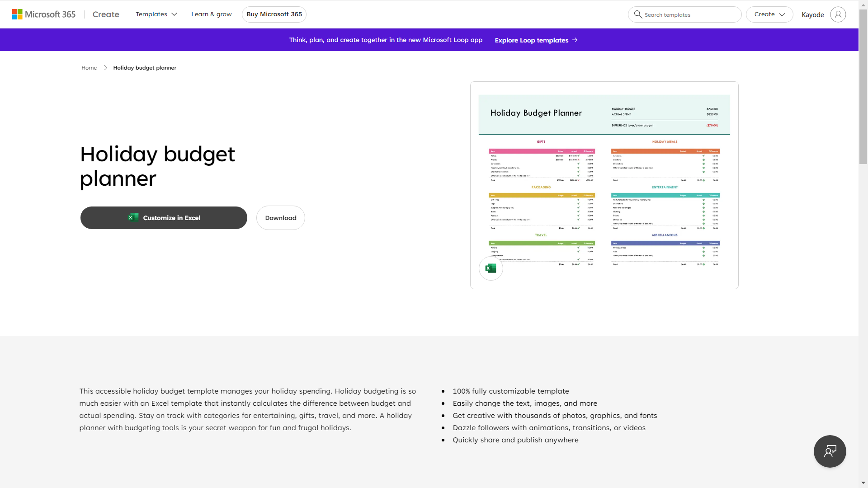Click the user account icon for Kayode

point(838,14)
